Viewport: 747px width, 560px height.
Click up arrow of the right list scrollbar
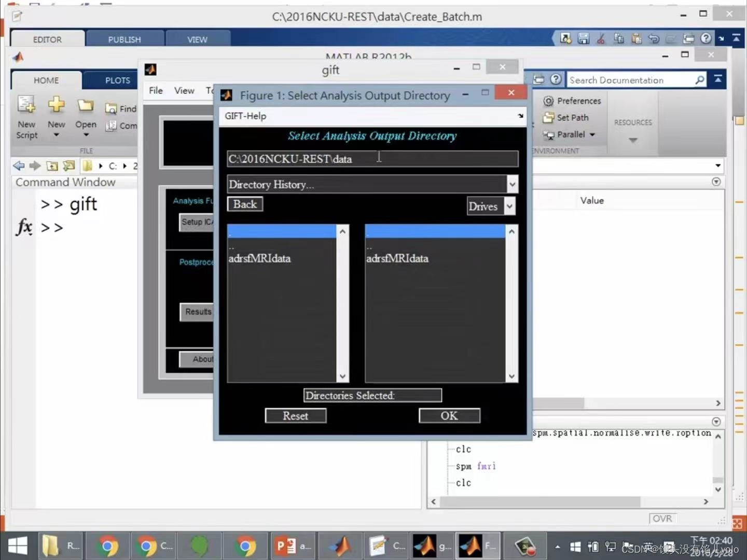pos(511,231)
